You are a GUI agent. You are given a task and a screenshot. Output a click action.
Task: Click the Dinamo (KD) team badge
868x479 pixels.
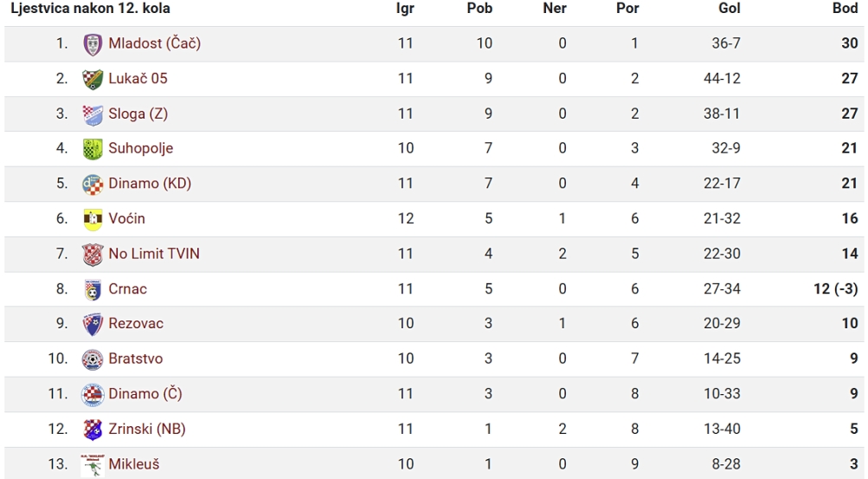point(93,184)
